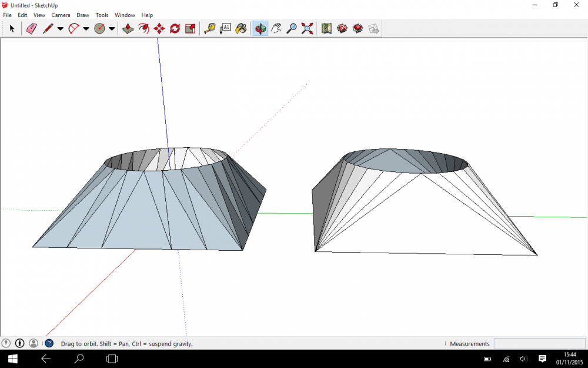Expand the Circle shapes dropdown arrow
Image resolution: width=588 pixels, height=368 pixels.
click(x=112, y=28)
